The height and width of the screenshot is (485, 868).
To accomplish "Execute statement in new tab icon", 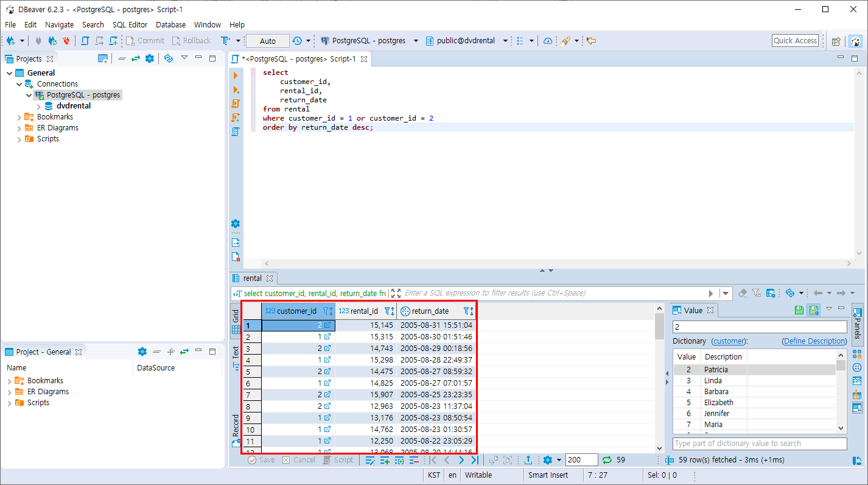I will tap(236, 90).
